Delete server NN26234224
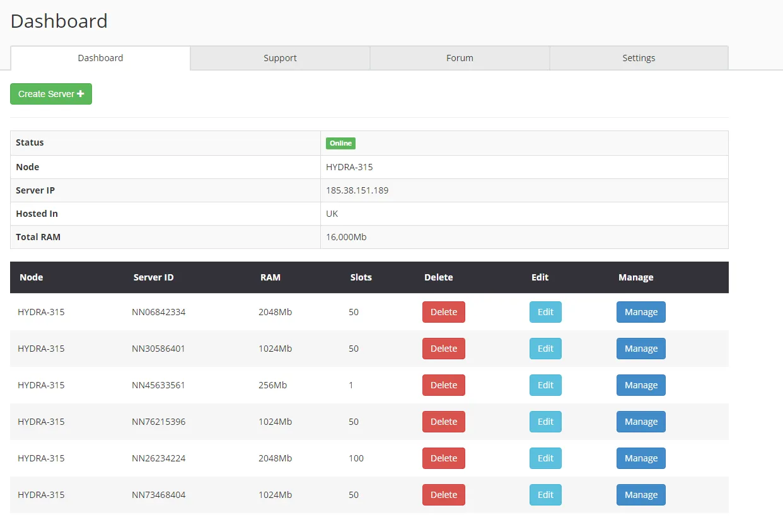783x532 pixels. point(444,458)
